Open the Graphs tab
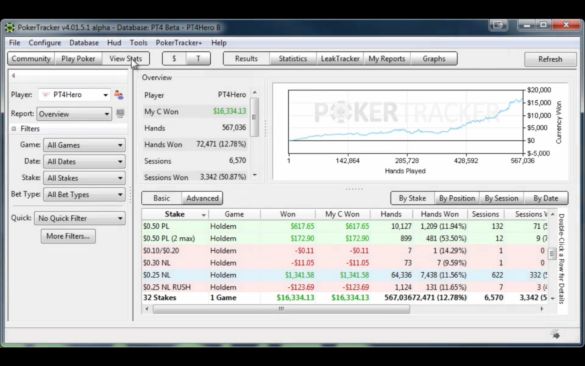This screenshot has width=585, height=366. [434, 59]
